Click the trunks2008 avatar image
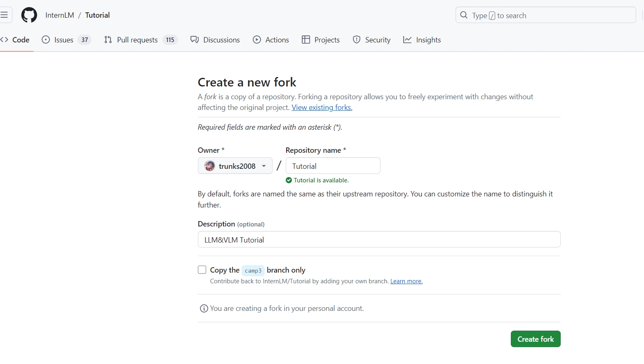 pos(210,166)
